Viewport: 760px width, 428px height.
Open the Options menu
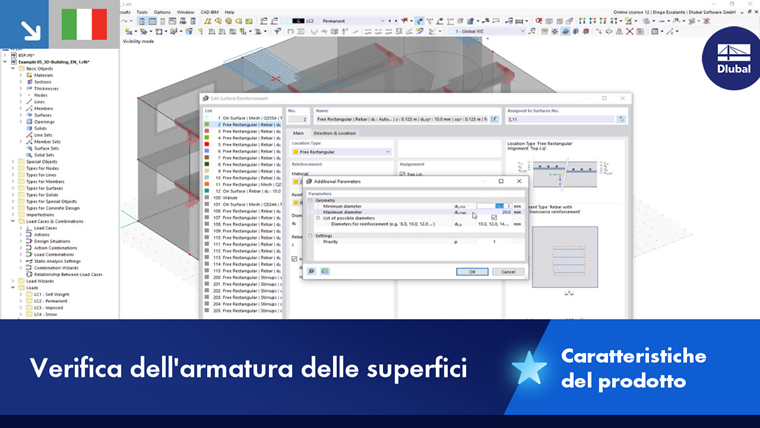tap(162, 12)
